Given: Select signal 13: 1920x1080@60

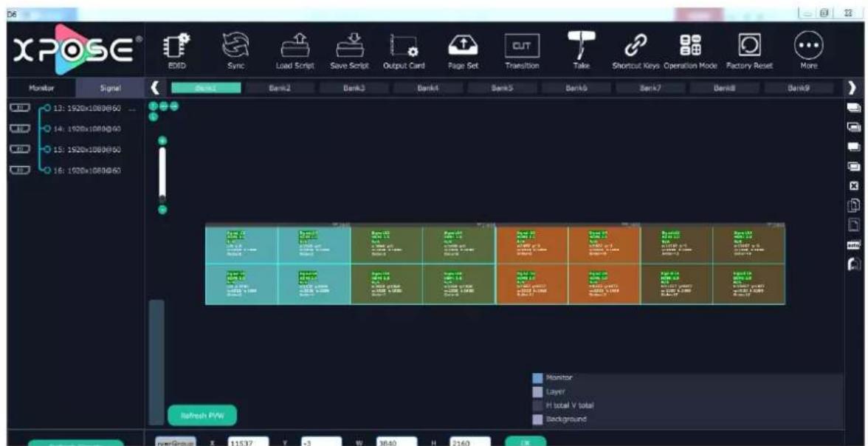Looking at the screenshot, I should (x=87, y=108).
